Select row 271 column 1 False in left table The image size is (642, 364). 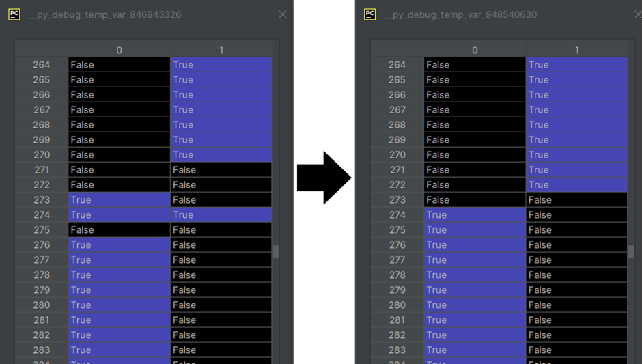221,170
